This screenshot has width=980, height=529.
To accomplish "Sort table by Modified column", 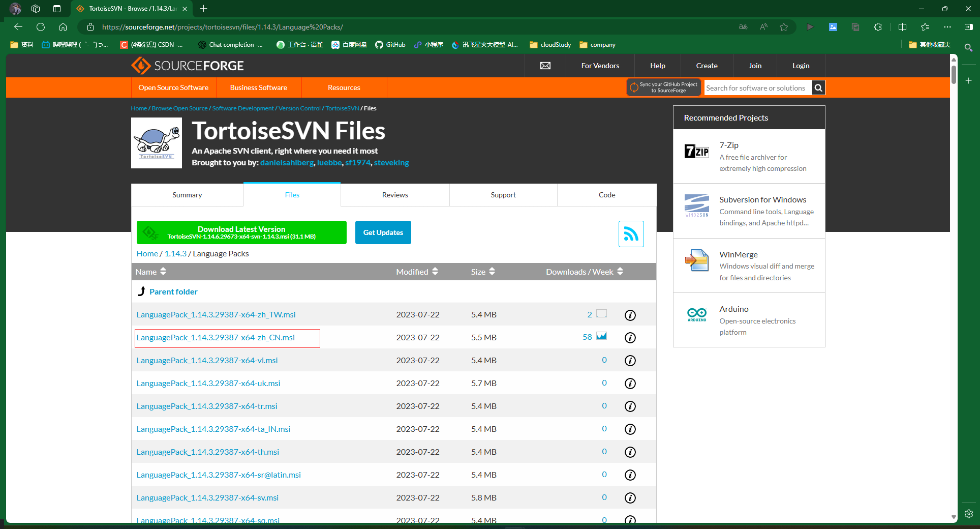I will tap(417, 272).
